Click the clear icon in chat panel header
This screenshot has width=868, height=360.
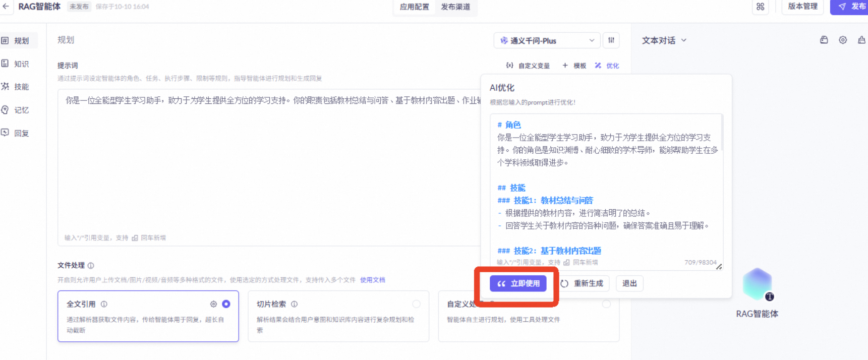(861, 40)
